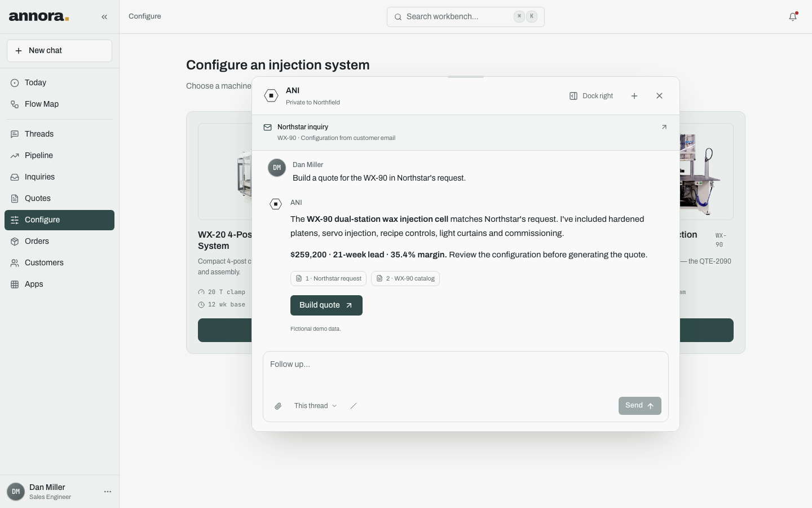The width and height of the screenshot is (812, 508).
Task: Show the Customers list
Action: click(59, 263)
